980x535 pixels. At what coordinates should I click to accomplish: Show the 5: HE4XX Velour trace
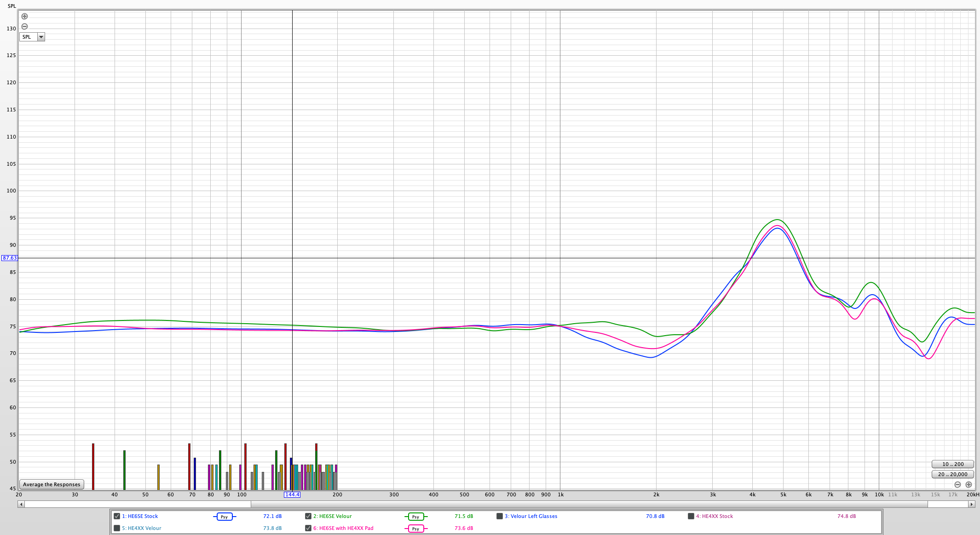click(x=117, y=528)
